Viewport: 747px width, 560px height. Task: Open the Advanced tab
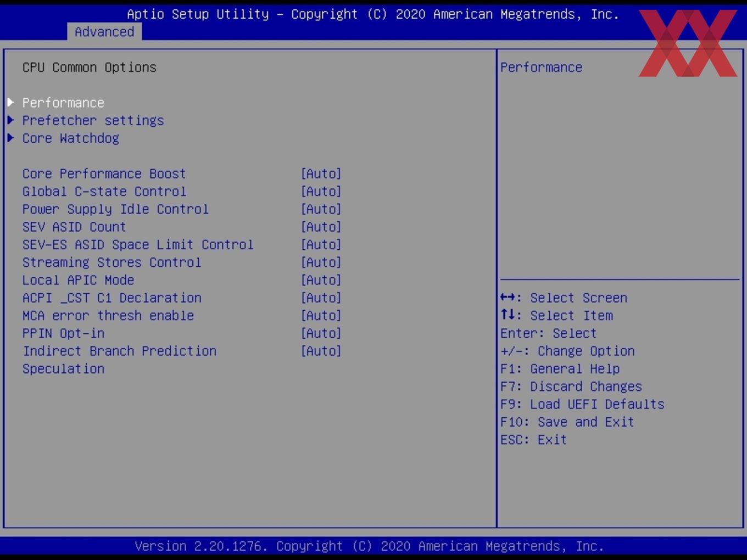point(104,32)
